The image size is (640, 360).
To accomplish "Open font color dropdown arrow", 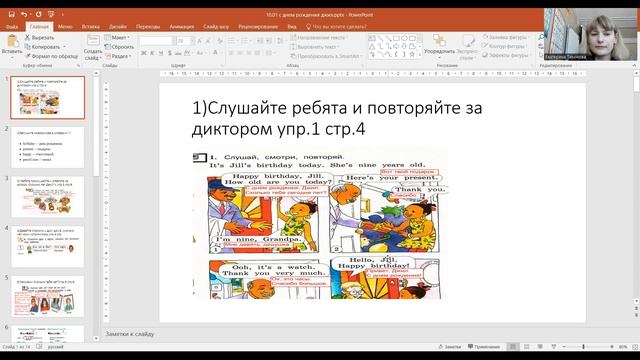I will click(222, 53).
